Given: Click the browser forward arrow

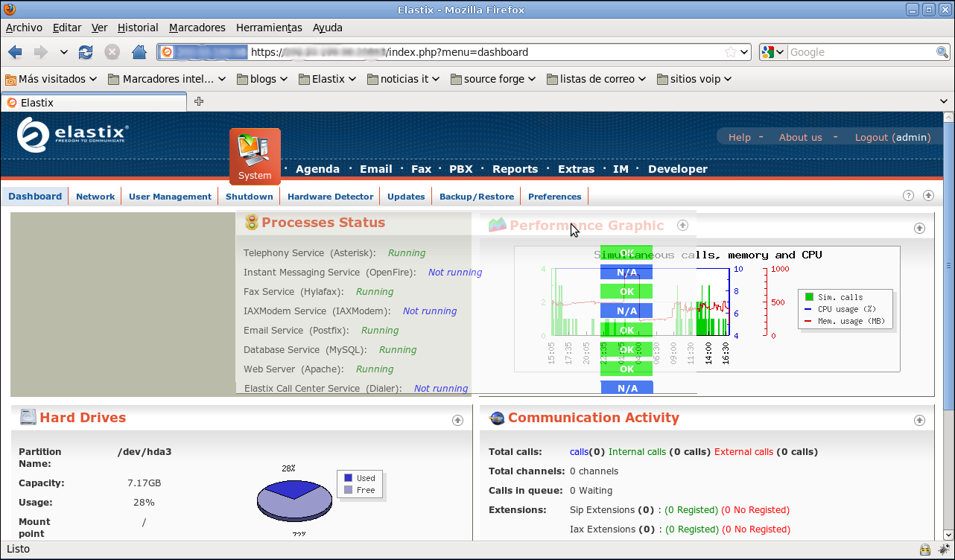Looking at the screenshot, I should coord(41,52).
